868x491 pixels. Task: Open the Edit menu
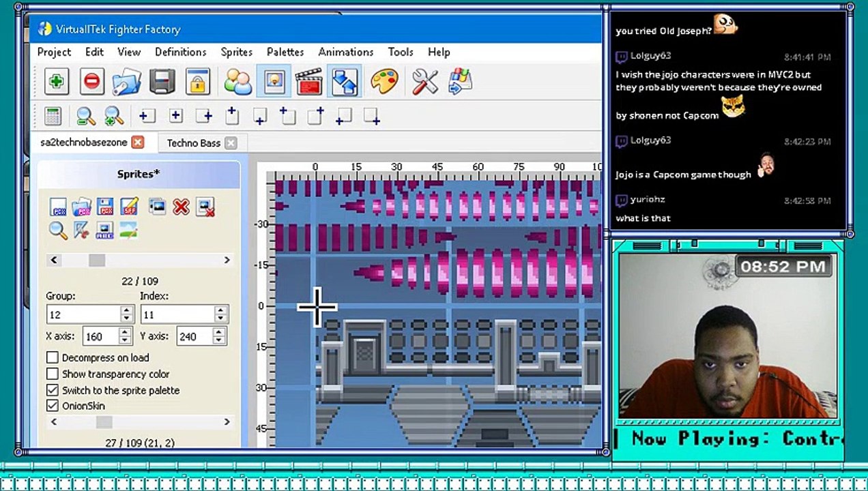94,52
